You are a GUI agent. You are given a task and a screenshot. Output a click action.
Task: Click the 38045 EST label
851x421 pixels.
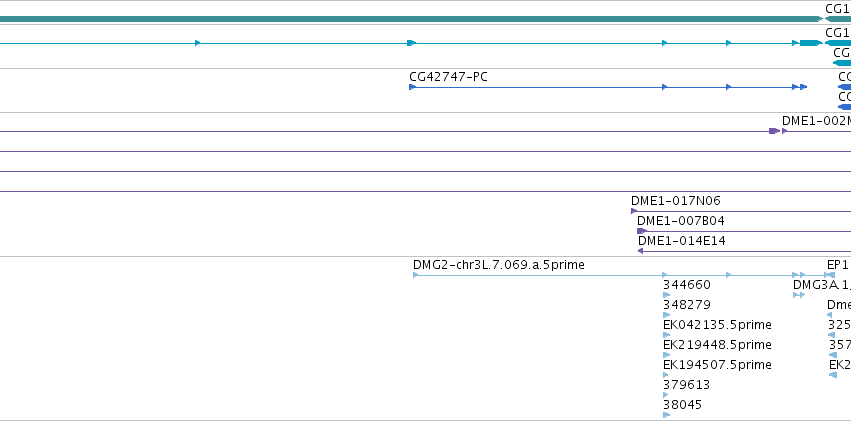[x=683, y=405]
